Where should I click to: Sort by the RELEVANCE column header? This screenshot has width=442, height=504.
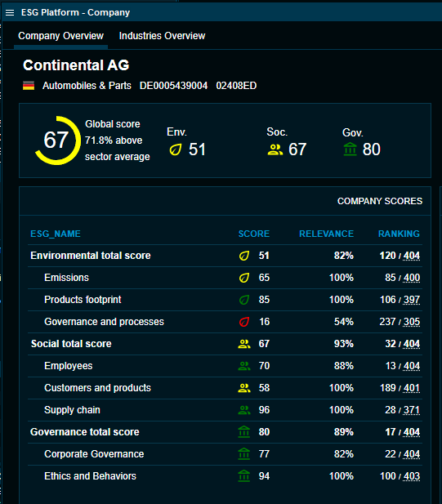click(x=326, y=234)
